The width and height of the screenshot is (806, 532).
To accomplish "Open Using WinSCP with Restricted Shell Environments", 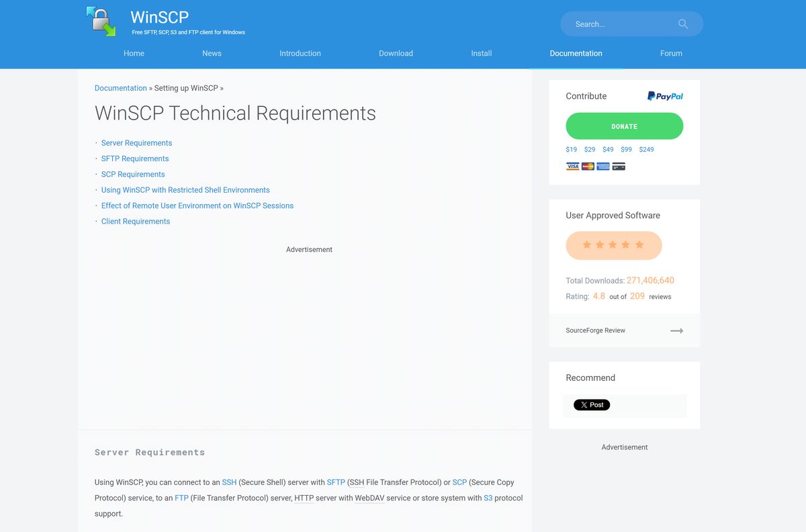I will (185, 190).
